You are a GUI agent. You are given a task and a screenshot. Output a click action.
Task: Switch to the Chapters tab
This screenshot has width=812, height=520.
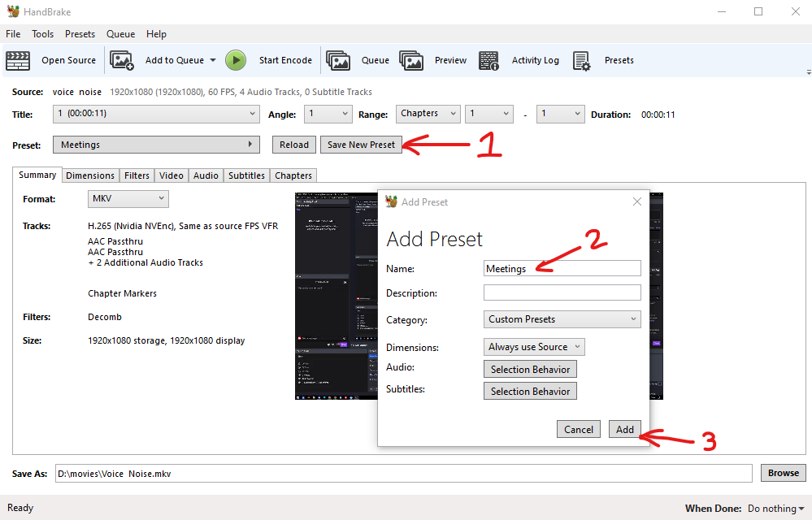[293, 175]
